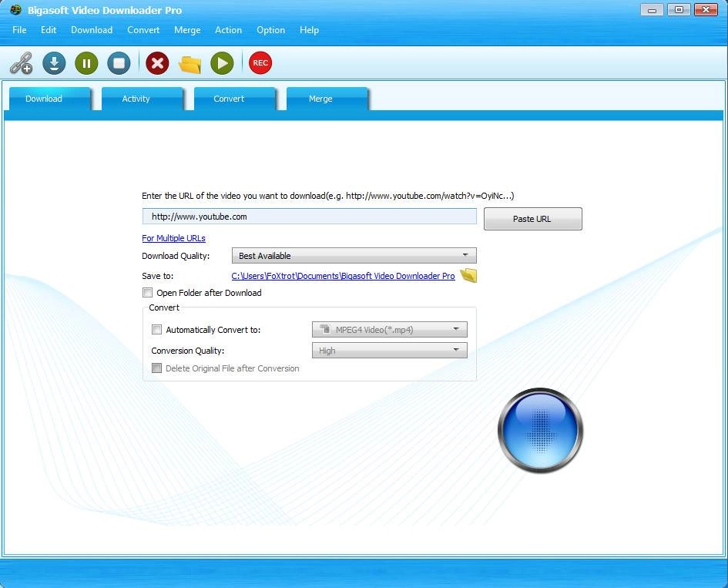Switch to the Convert tab

(234, 99)
